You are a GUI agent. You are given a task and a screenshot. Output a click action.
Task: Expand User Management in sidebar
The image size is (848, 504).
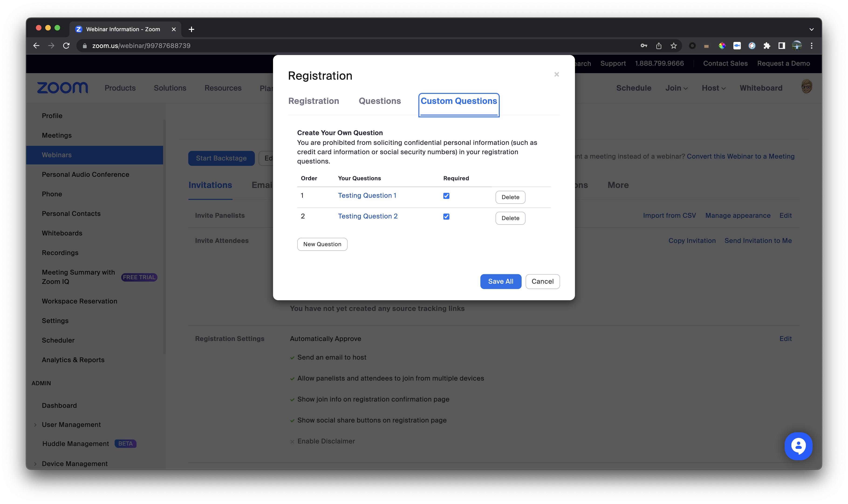click(x=35, y=425)
